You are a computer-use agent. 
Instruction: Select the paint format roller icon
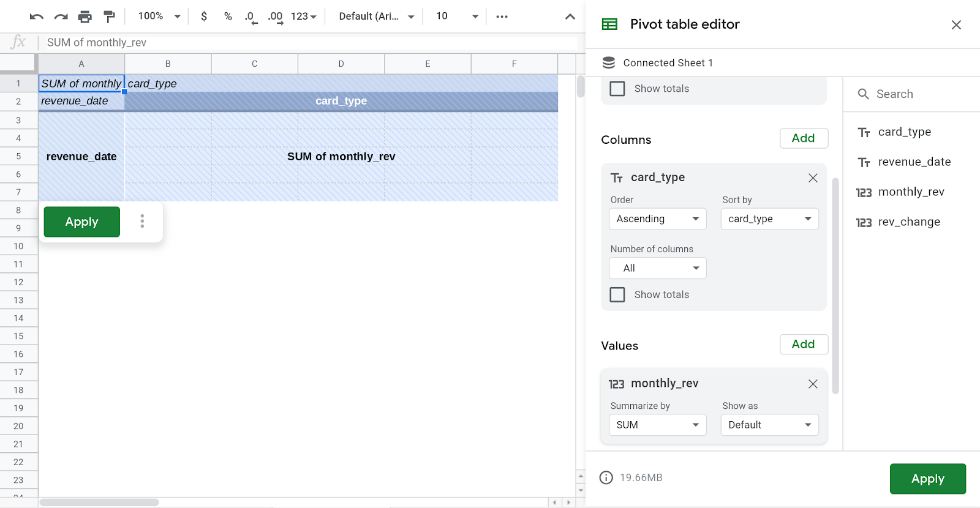109,17
